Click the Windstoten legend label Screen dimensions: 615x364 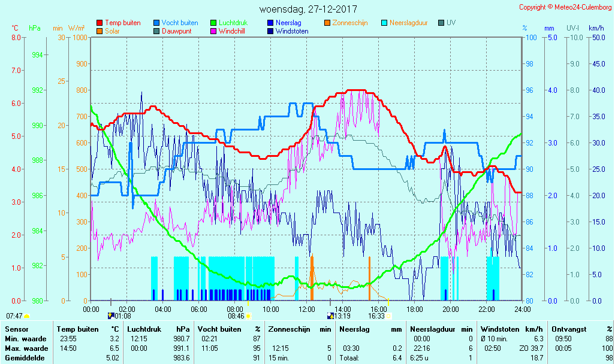[292, 31]
